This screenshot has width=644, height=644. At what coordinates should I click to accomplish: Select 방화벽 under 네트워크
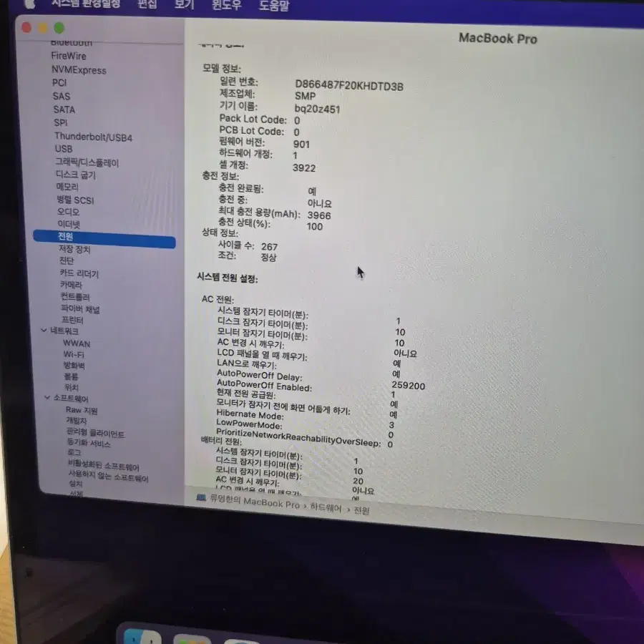74,365
